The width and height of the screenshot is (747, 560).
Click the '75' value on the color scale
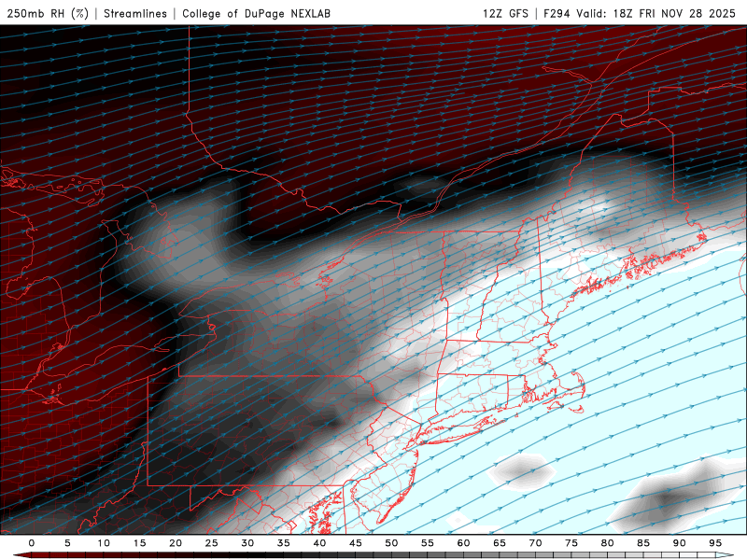tap(571, 543)
